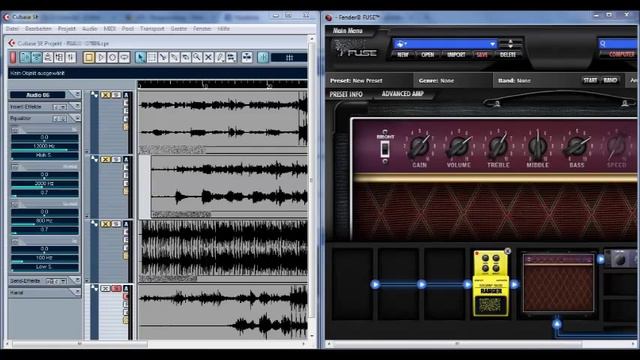Viewport: 640px width, 360px height.
Task: Mute the second audio track
Action: click(x=106, y=159)
